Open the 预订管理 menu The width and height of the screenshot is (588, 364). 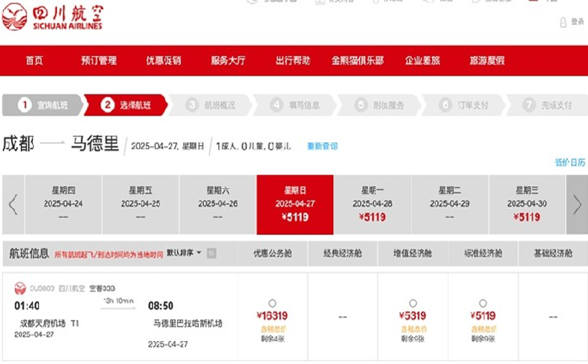(x=99, y=60)
